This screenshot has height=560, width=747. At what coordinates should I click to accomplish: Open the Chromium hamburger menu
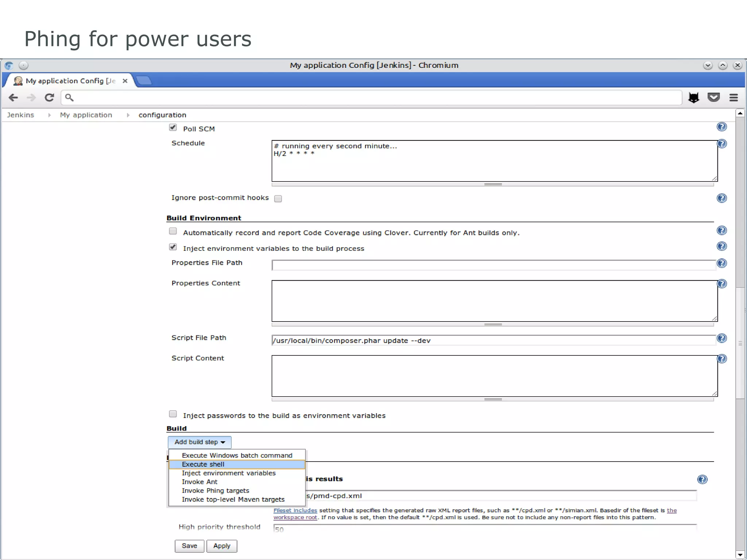point(734,97)
